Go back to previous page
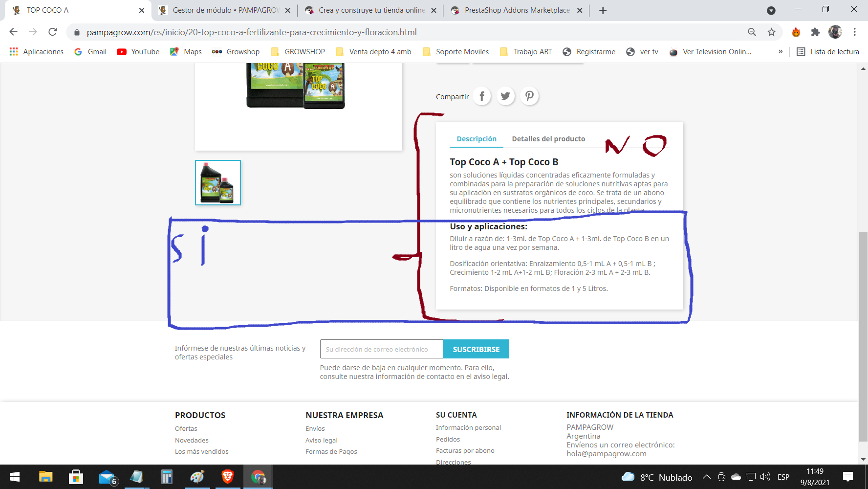 (x=13, y=32)
